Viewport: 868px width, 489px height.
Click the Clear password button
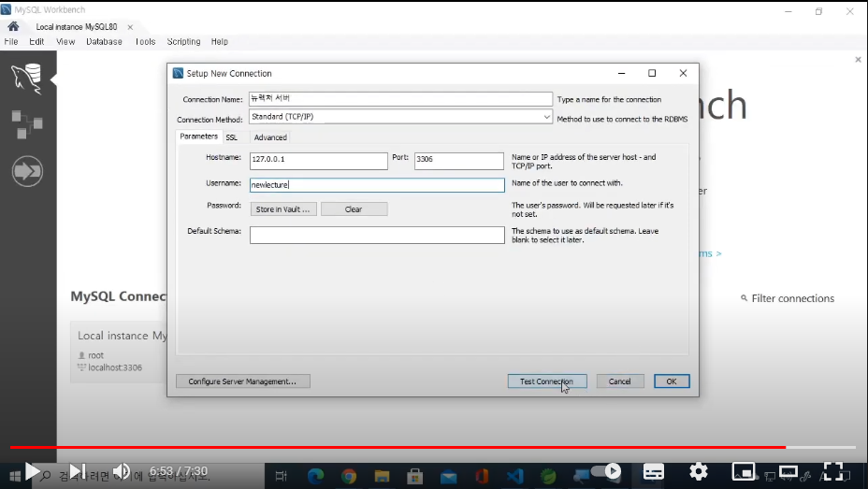coord(354,209)
